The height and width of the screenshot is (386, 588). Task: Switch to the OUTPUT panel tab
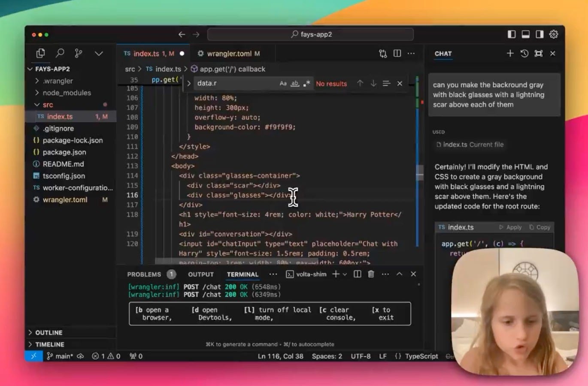pyautogui.click(x=200, y=274)
